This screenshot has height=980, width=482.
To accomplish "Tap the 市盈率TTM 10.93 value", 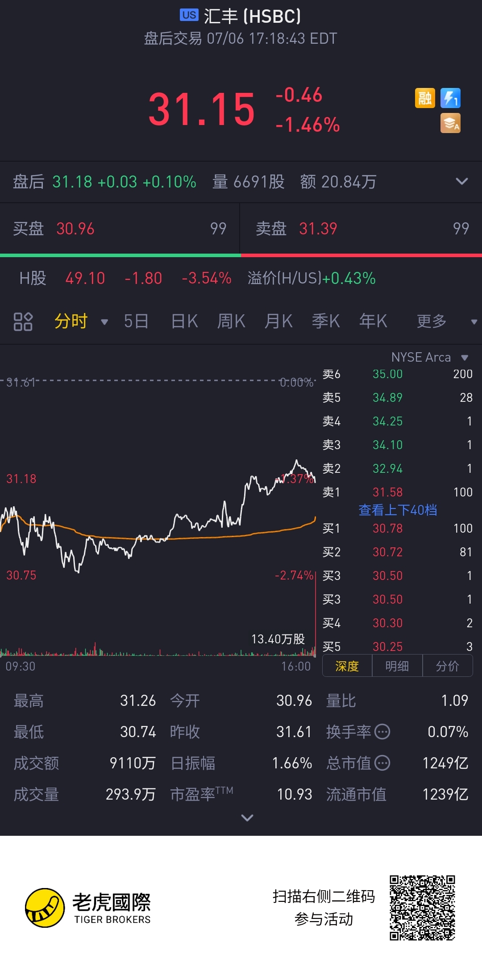I will [295, 794].
